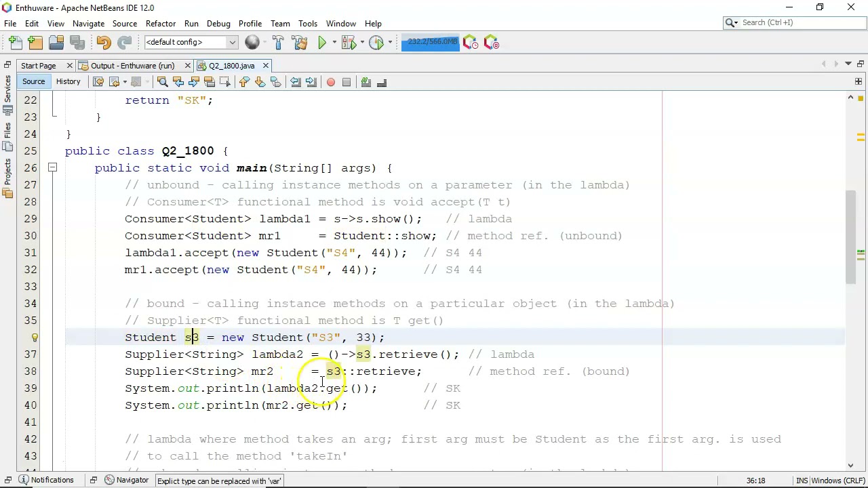Undo the last edit

(103, 42)
